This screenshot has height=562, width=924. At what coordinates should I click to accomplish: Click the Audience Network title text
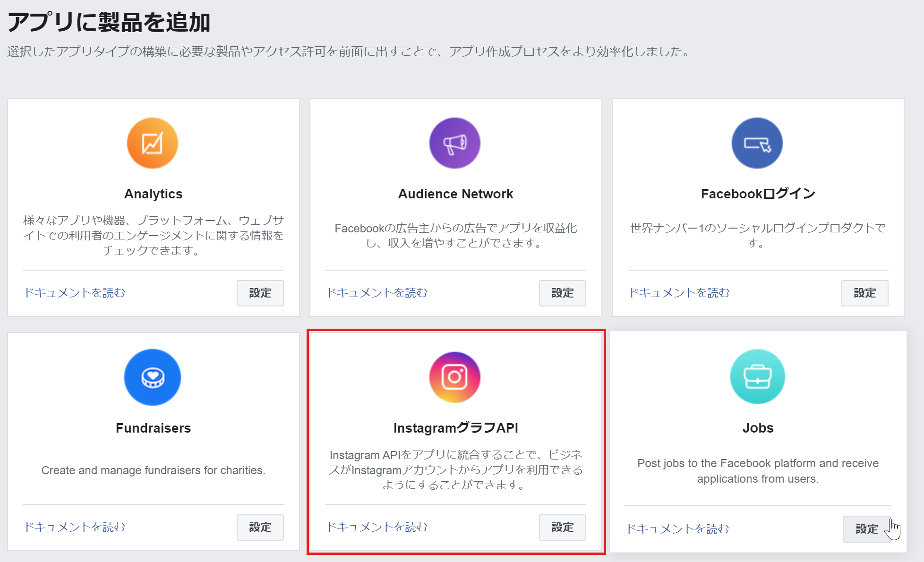tap(456, 194)
